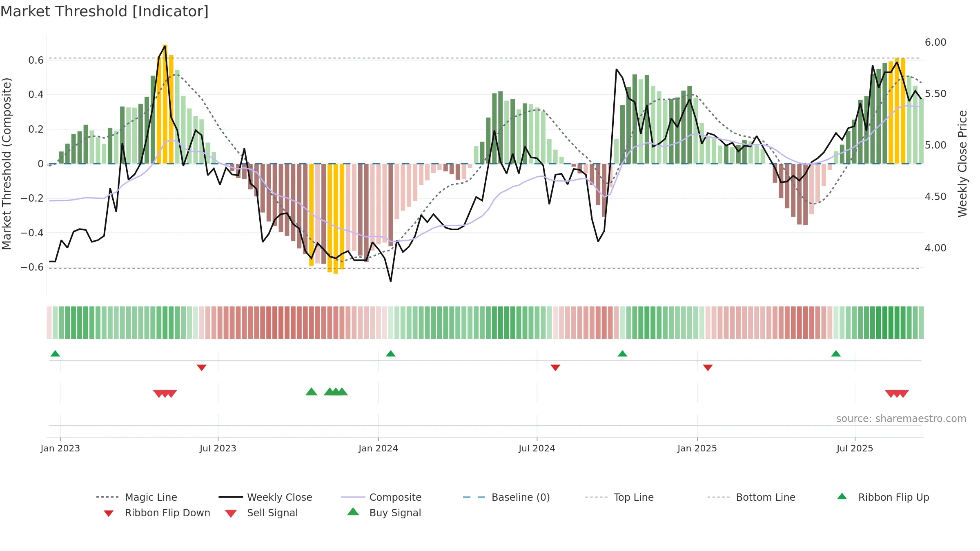Click the −0.2 tick on left axis
Viewport: 980px width, 551px height.
pos(32,198)
